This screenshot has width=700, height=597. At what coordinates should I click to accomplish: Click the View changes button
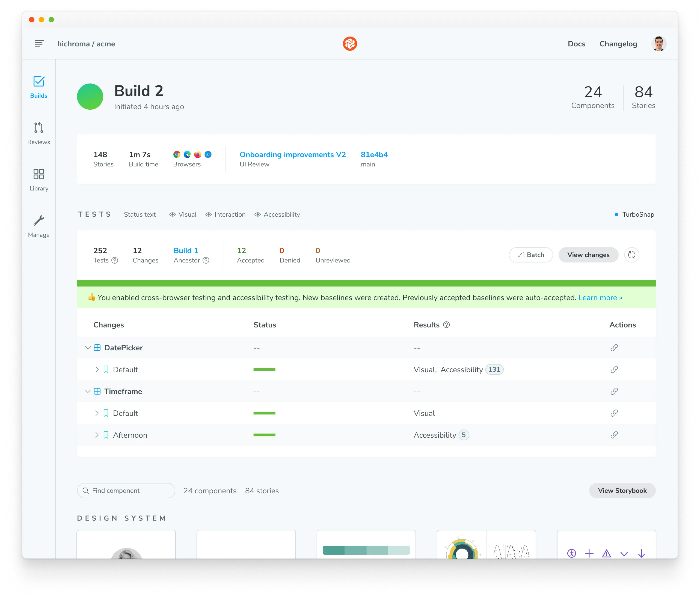[588, 255]
